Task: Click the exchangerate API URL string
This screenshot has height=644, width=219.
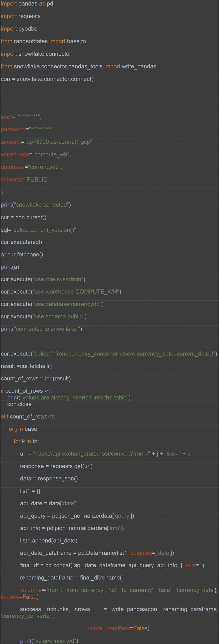Action: point(91,454)
